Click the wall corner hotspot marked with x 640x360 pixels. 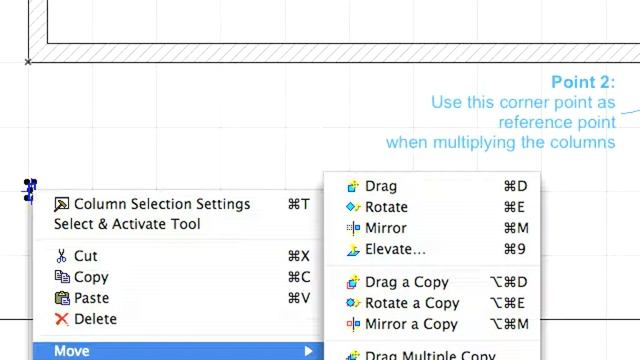28,62
